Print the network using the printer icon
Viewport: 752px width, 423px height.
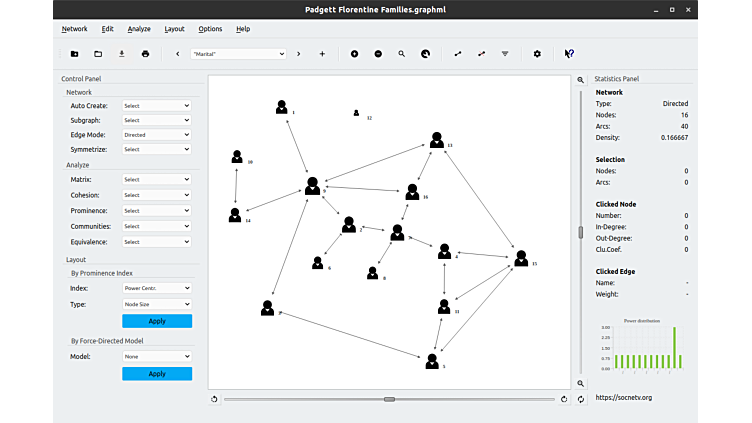(146, 54)
